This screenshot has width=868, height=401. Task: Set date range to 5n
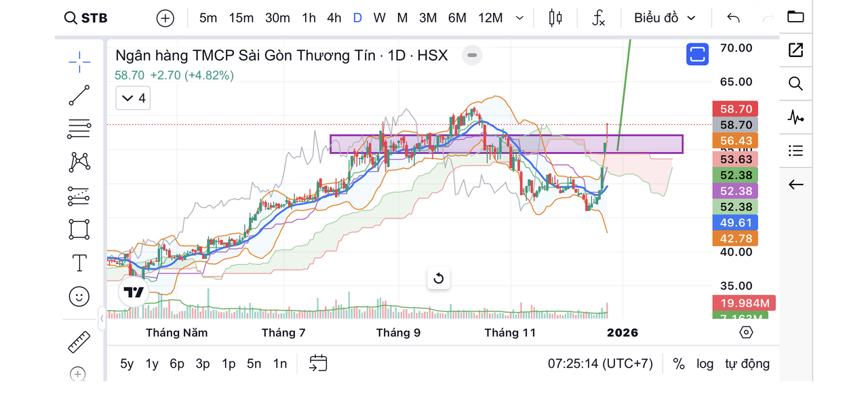click(x=254, y=364)
